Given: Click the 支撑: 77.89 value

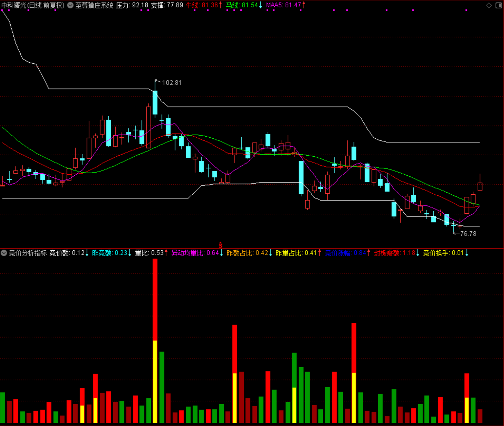Looking at the screenshot, I should coord(167,5).
